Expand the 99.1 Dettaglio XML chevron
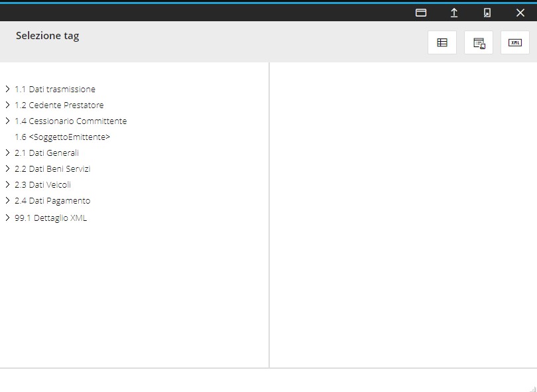Viewport: 537px width, 392px height. (7, 218)
